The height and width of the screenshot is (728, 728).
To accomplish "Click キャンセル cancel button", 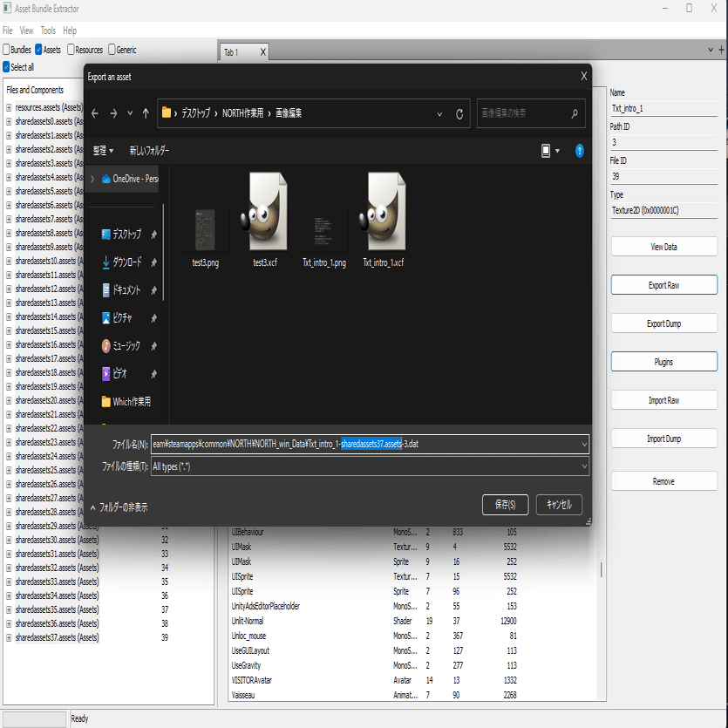I will (559, 505).
